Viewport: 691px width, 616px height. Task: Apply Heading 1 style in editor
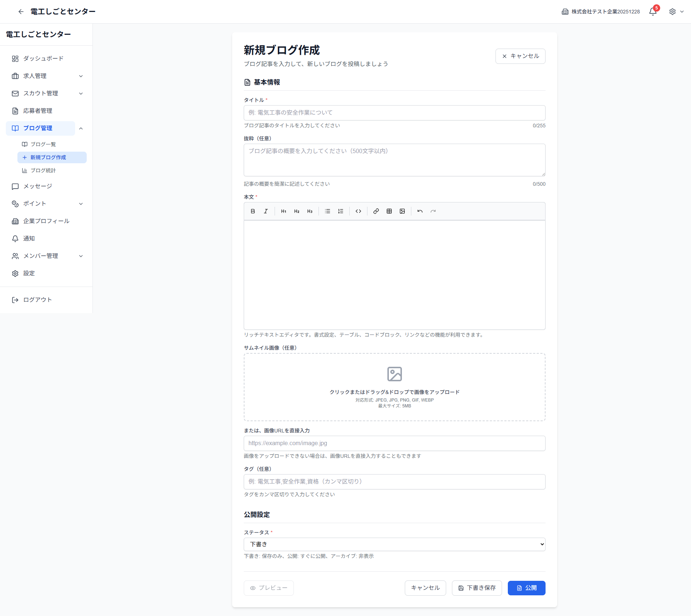[x=284, y=211]
